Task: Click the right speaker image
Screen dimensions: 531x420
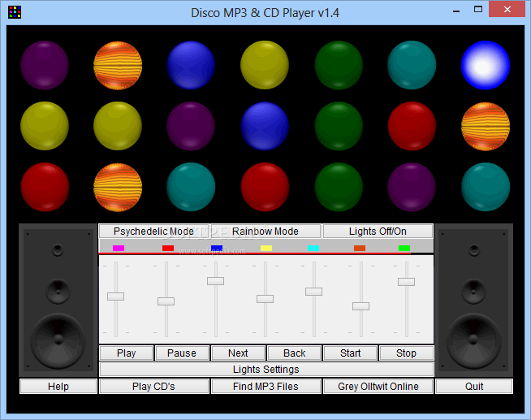Action: point(474,300)
